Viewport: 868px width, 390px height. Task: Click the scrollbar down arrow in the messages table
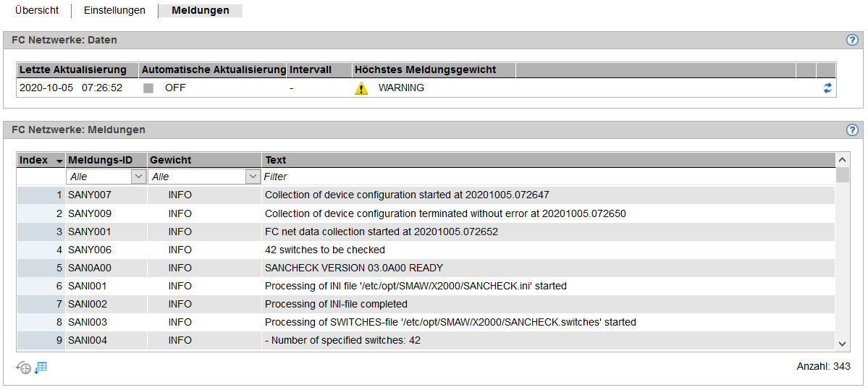coord(842,344)
